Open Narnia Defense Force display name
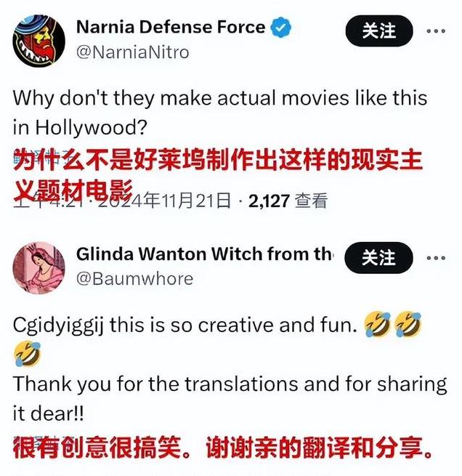The image size is (462, 476). coord(171,27)
